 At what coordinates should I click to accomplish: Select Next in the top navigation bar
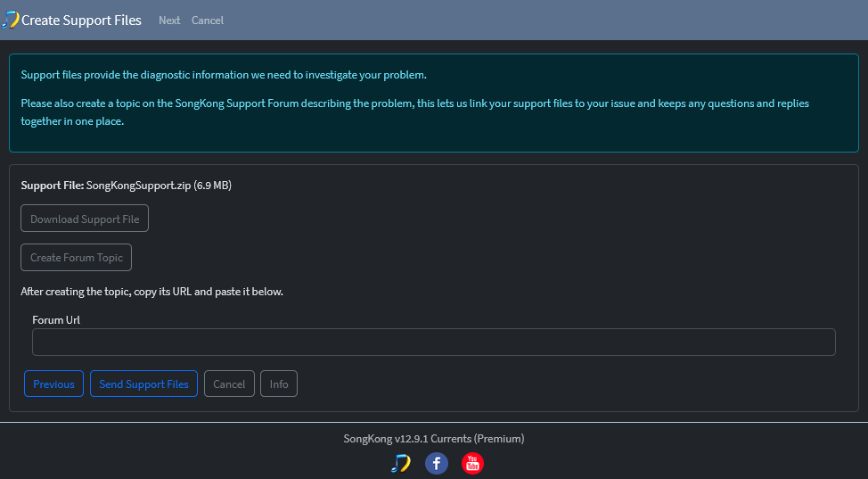(169, 21)
